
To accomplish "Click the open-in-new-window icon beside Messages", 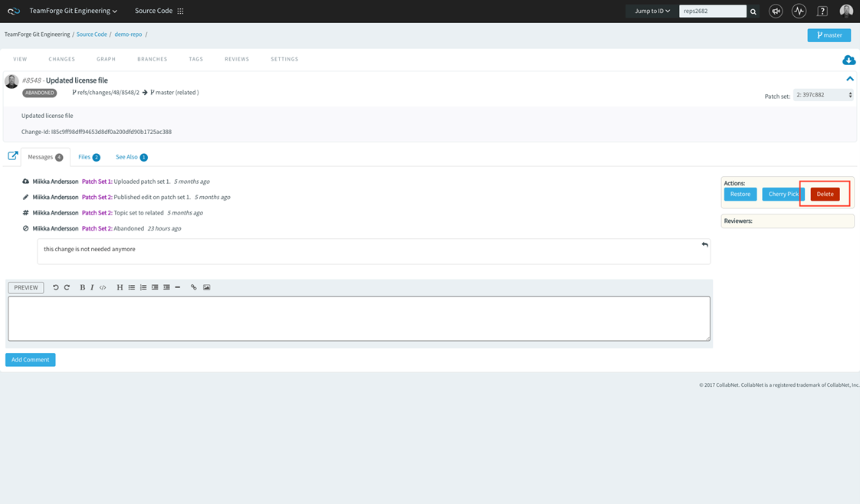I will tap(12, 155).
